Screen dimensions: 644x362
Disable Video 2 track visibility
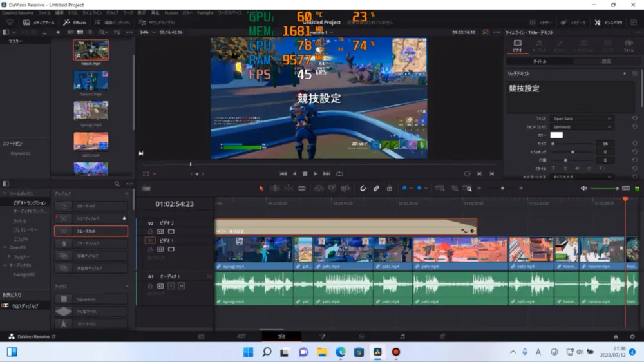point(171,231)
